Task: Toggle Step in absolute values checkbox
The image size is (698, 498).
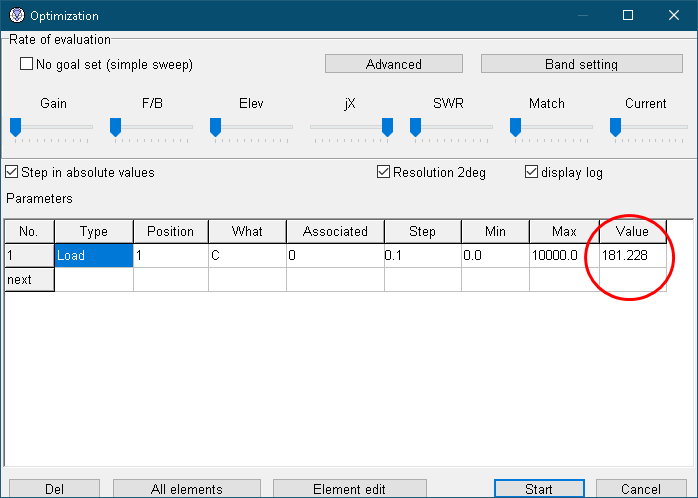Action: (12, 172)
